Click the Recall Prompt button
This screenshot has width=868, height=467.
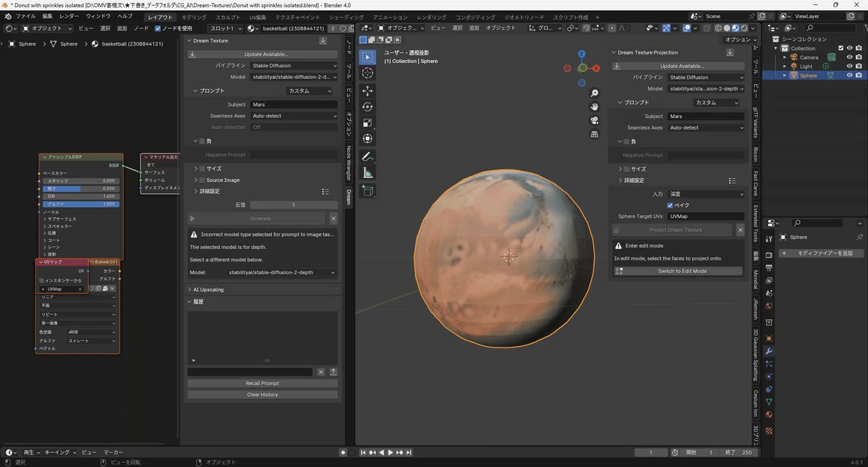point(263,383)
